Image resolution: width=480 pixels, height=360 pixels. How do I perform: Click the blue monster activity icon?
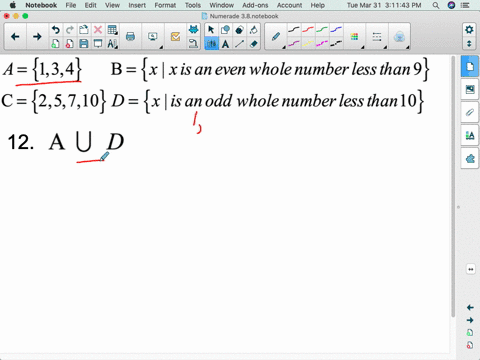pos(193,30)
